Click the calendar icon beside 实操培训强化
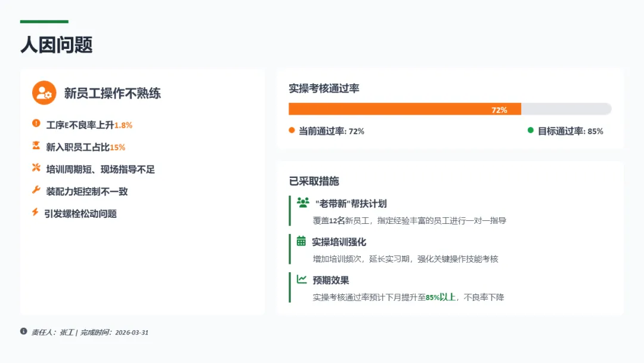This screenshot has height=363, width=644. click(x=301, y=241)
